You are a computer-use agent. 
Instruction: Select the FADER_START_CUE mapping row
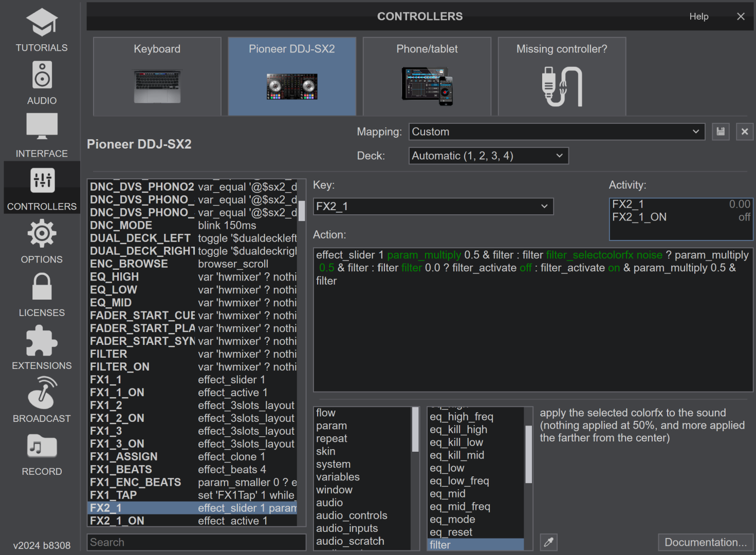click(192, 315)
